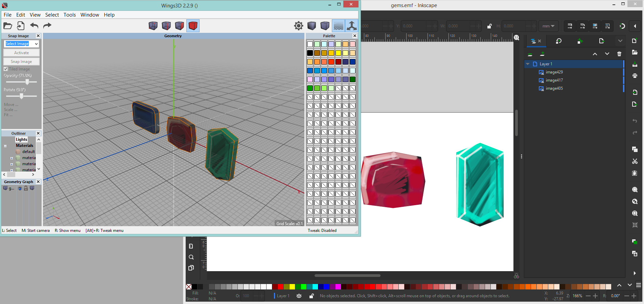Click the Snap Image button
644x304 pixels.
(22, 62)
